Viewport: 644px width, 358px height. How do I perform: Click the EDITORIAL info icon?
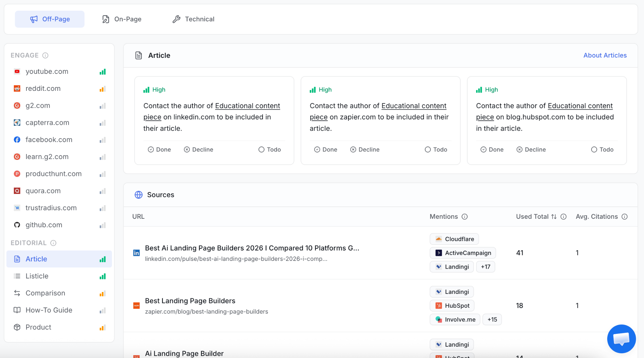click(53, 243)
